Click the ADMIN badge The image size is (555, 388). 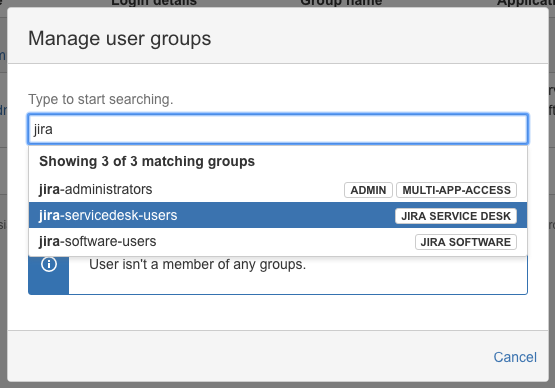tap(368, 190)
